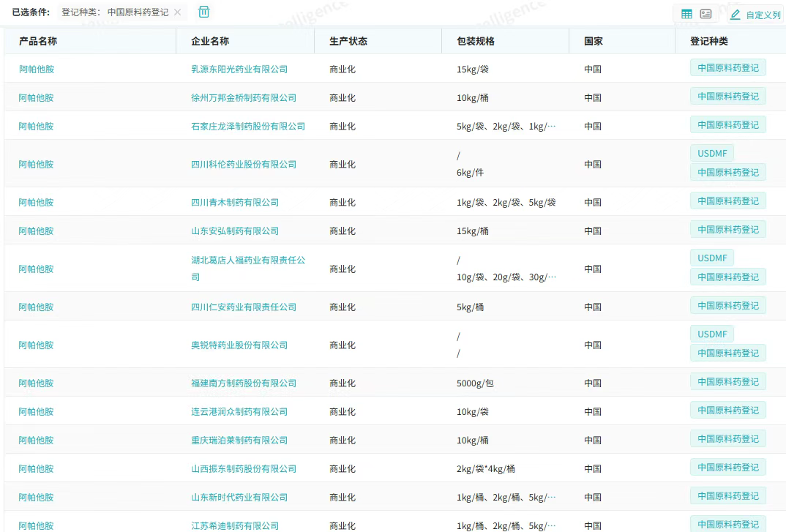Click the 登记种类 column header
This screenshot has width=786, height=532.
pyautogui.click(x=708, y=41)
